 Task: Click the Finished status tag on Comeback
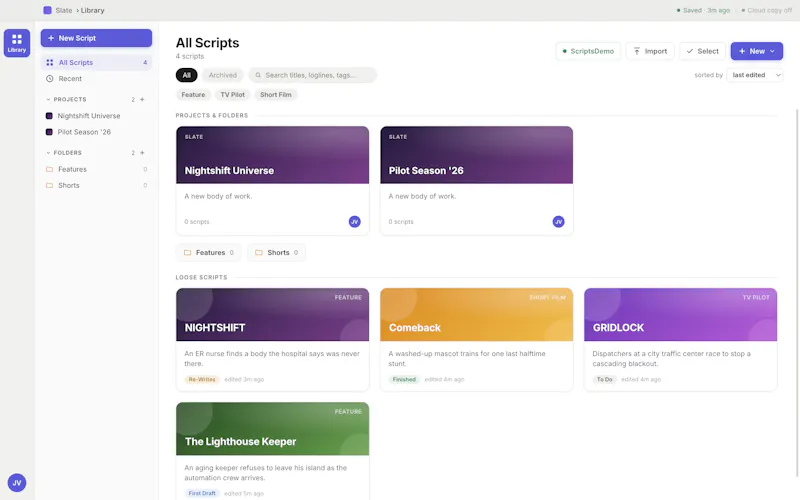pos(404,379)
